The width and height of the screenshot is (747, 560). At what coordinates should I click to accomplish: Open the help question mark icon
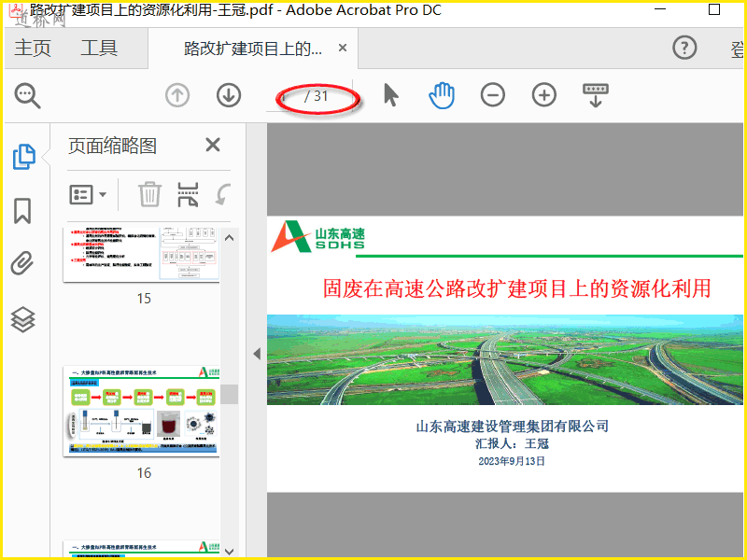(684, 48)
